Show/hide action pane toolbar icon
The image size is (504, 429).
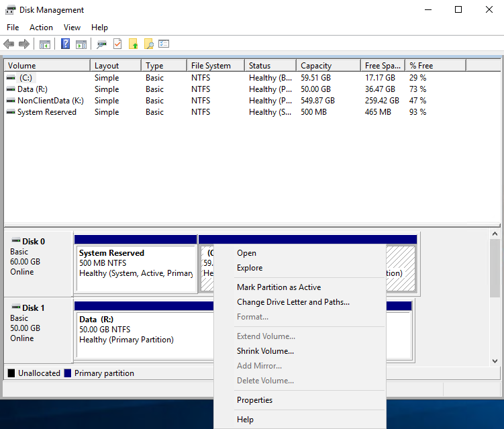[81, 44]
